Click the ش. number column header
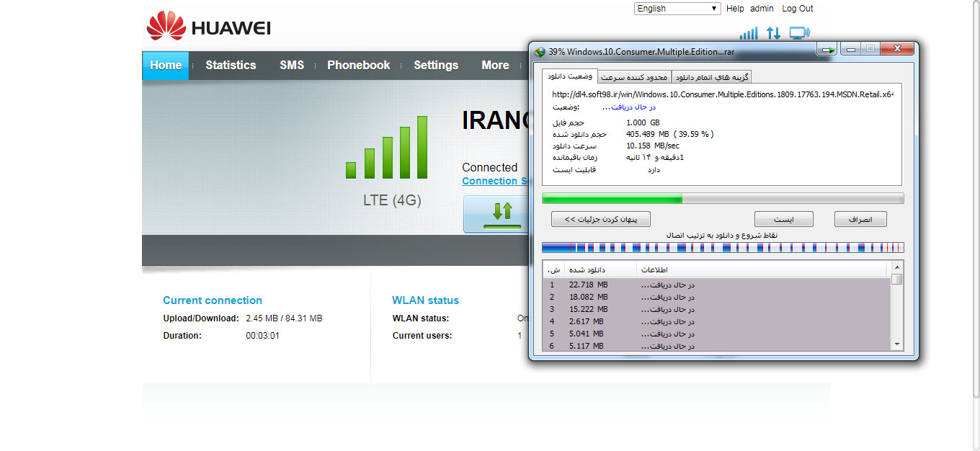The width and height of the screenshot is (980, 451). tap(553, 270)
